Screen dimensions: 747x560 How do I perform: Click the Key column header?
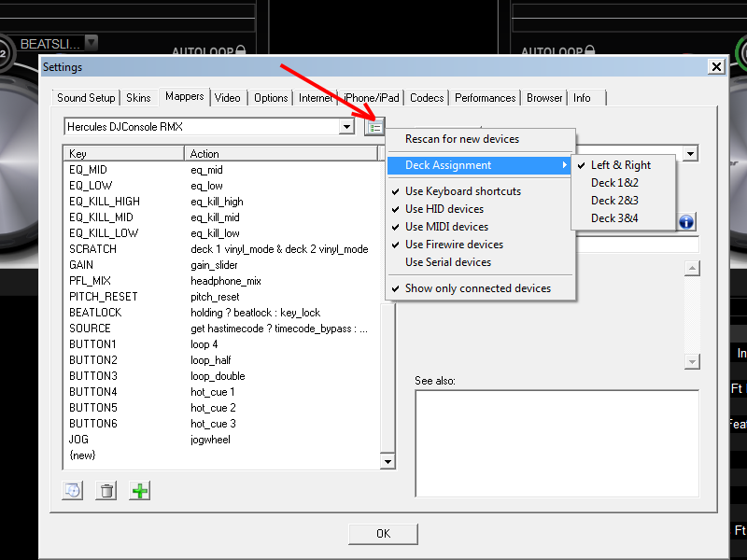pos(124,154)
